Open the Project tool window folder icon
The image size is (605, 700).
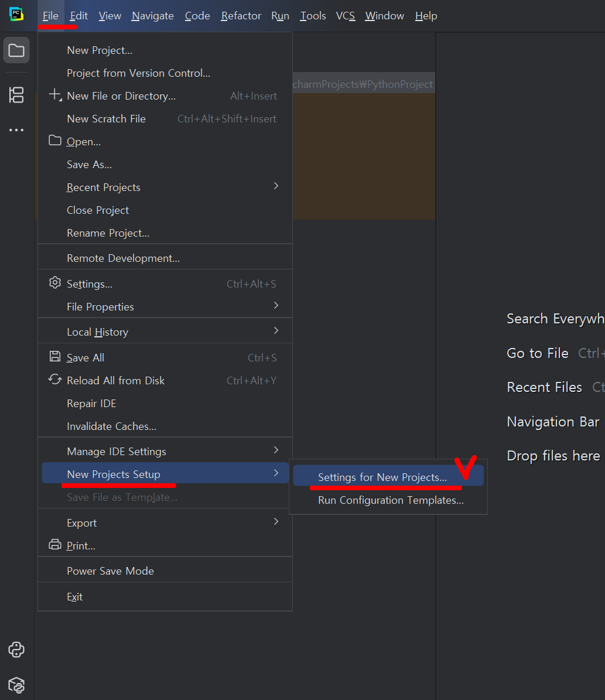pyautogui.click(x=16, y=50)
